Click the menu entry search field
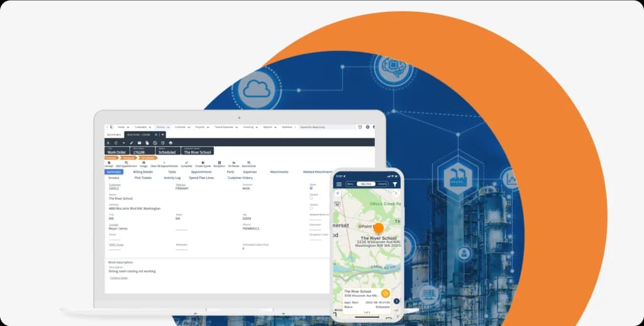The width and height of the screenshot is (644, 326). pos(326,127)
